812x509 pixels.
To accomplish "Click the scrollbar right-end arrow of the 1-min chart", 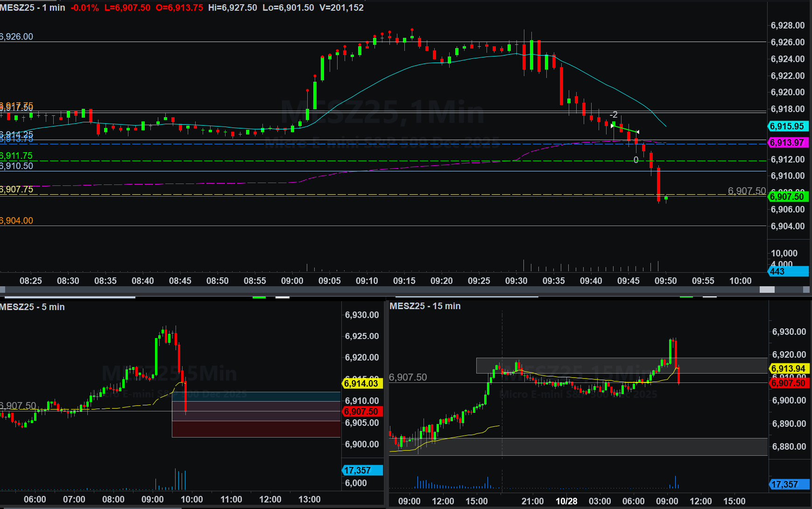I will coord(806,290).
